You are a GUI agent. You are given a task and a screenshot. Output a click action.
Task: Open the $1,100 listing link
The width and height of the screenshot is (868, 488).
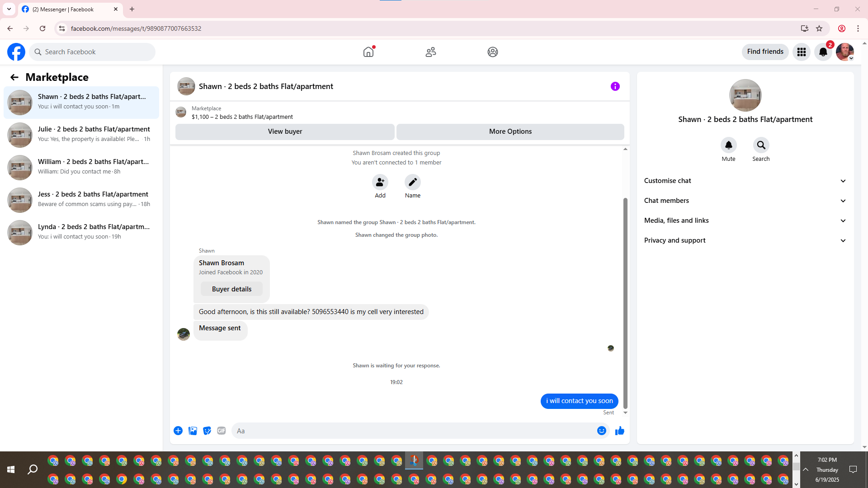(x=242, y=117)
